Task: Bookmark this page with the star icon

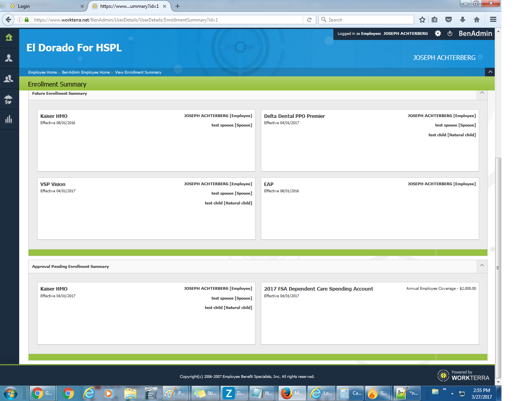Action: click(422, 20)
